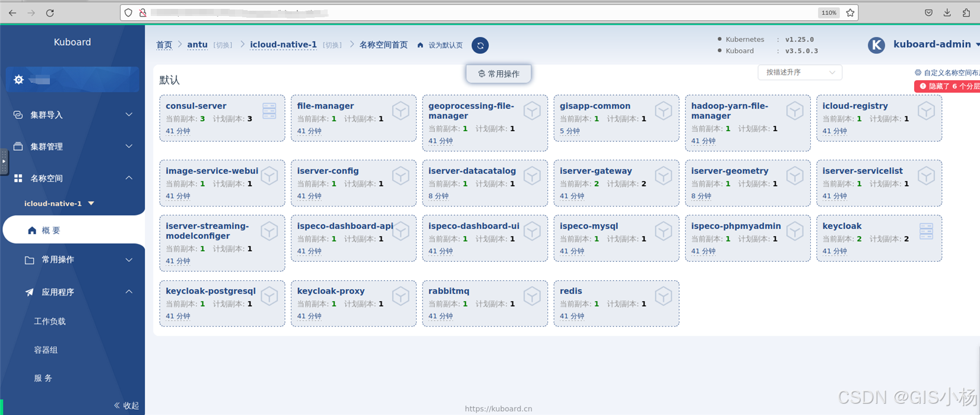Click iserver-config cube icon
This screenshot has width=980, height=415.
click(401, 176)
